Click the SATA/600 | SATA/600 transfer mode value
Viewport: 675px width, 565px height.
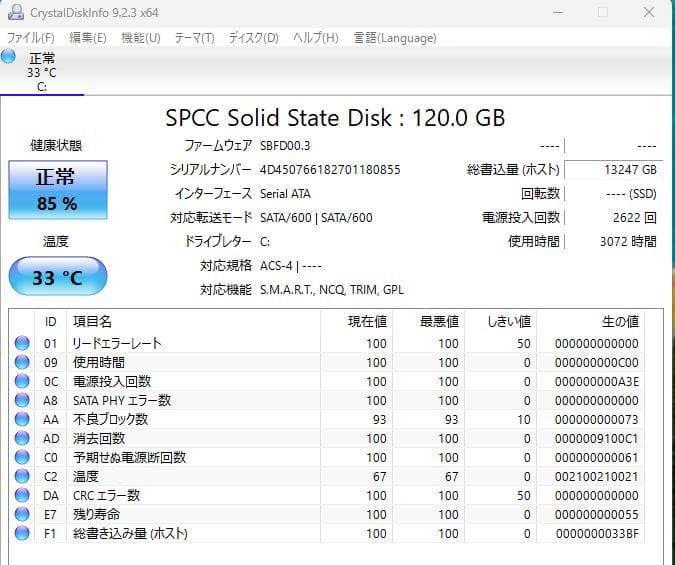316,218
